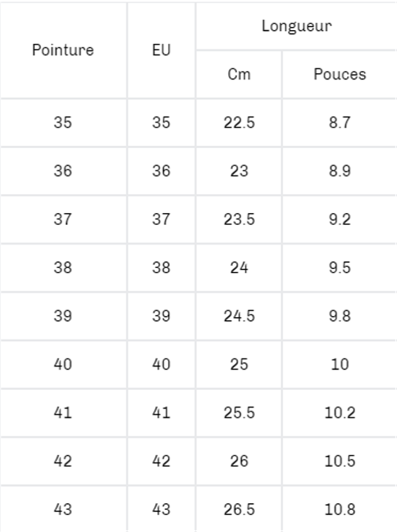Image resolution: width=397 pixels, height=532 pixels.
Task: Click the 9.8 Pouces cell
Action: point(339,316)
